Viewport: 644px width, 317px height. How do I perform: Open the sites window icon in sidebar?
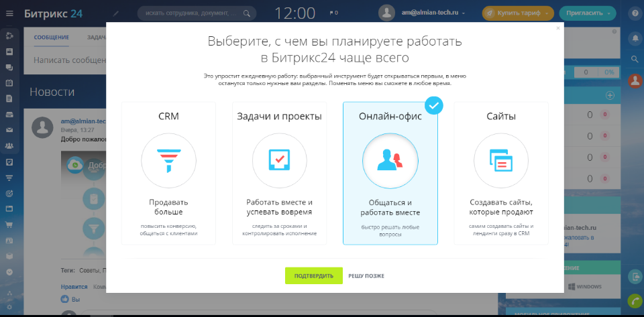click(9, 208)
